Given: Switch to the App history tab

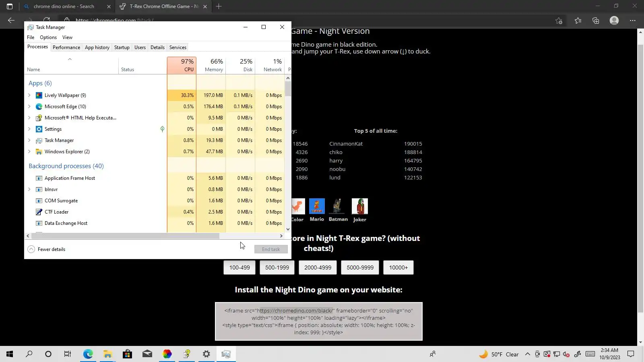Looking at the screenshot, I should click(97, 47).
